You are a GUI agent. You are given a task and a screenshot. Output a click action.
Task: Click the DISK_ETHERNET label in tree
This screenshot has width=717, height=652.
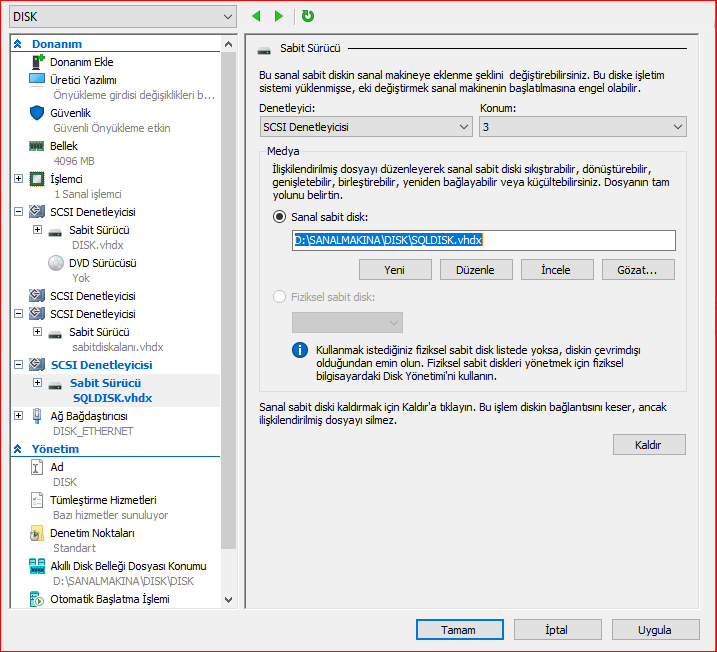pyautogui.click(x=93, y=431)
